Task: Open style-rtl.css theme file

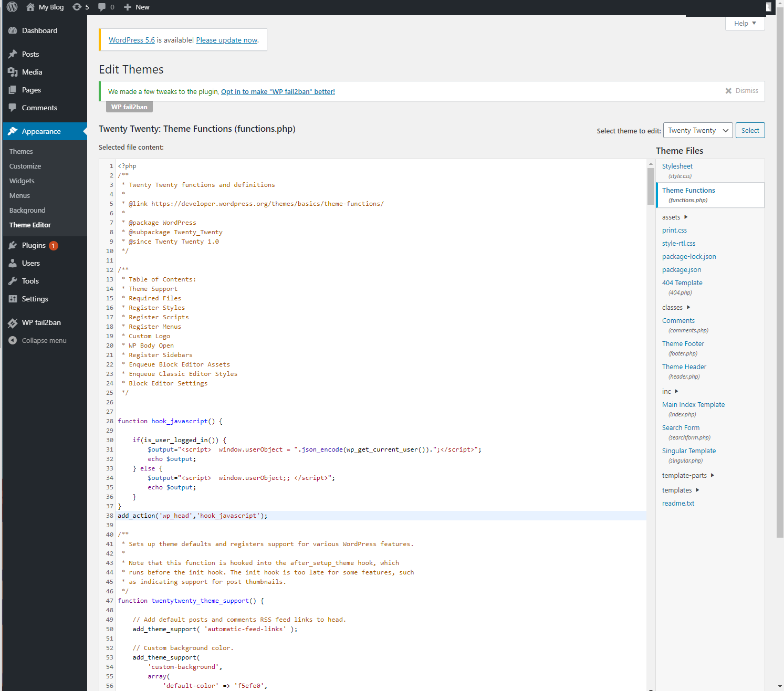Action: coord(678,243)
